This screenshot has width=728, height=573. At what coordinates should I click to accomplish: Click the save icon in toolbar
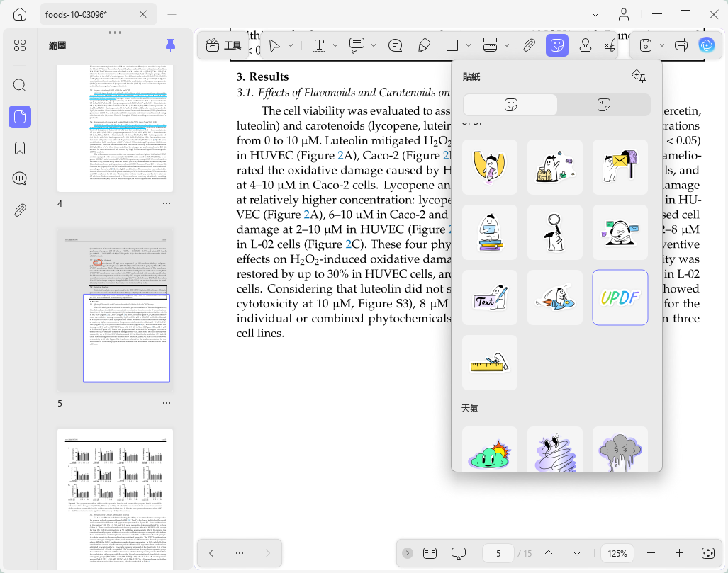click(646, 45)
